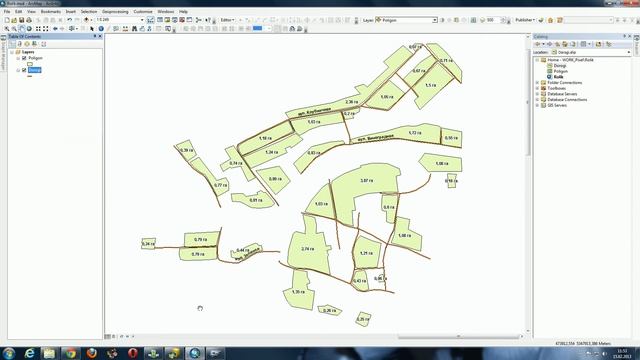Image resolution: width=640 pixels, height=360 pixels.
Task: Expand Database Servers in Catalog
Action: [538, 94]
